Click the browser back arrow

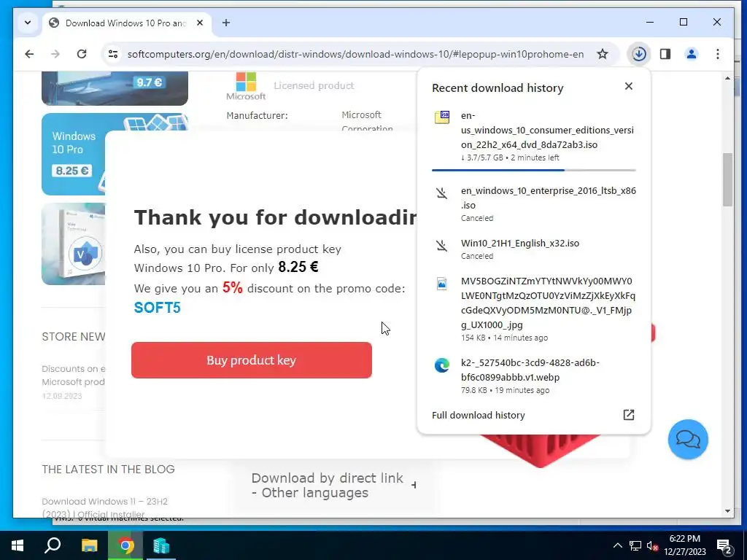pos(29,54)
